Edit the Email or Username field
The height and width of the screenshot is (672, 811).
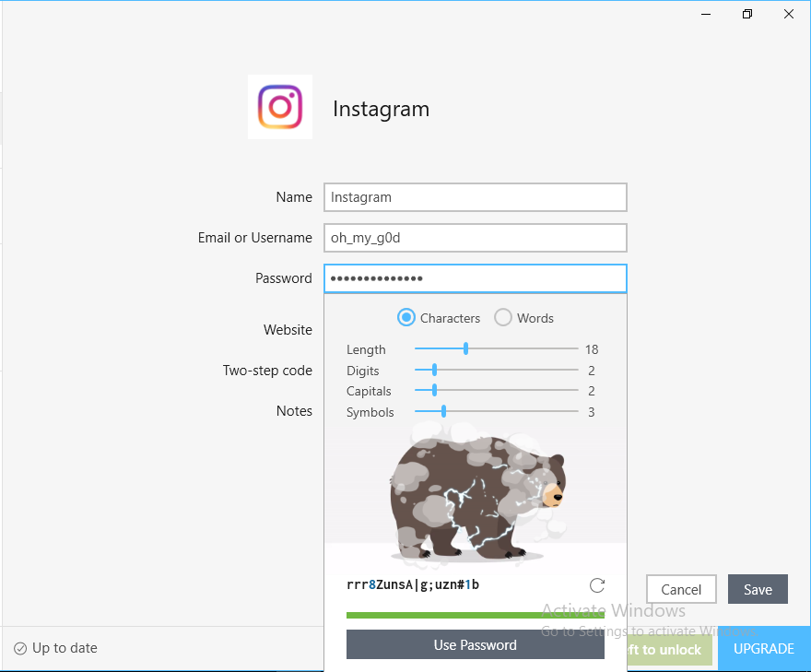pyautogui.click(x=476, y=238)
